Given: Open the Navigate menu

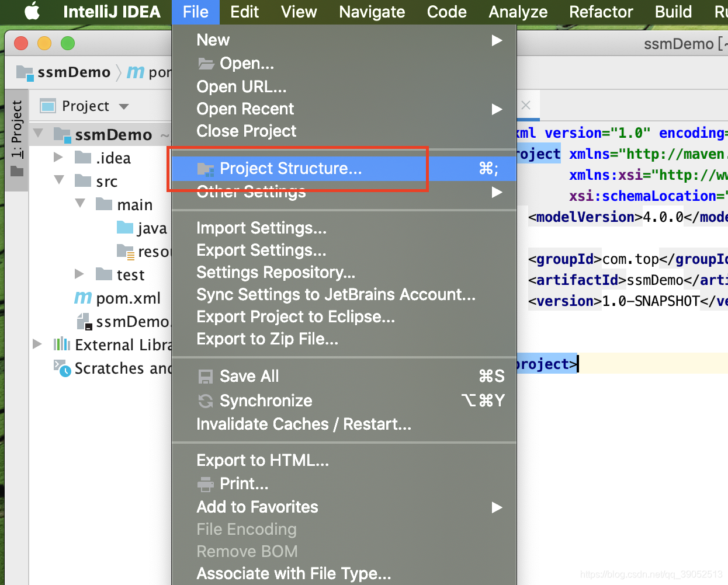Looking at the screenshot, I should pos(372,12).
